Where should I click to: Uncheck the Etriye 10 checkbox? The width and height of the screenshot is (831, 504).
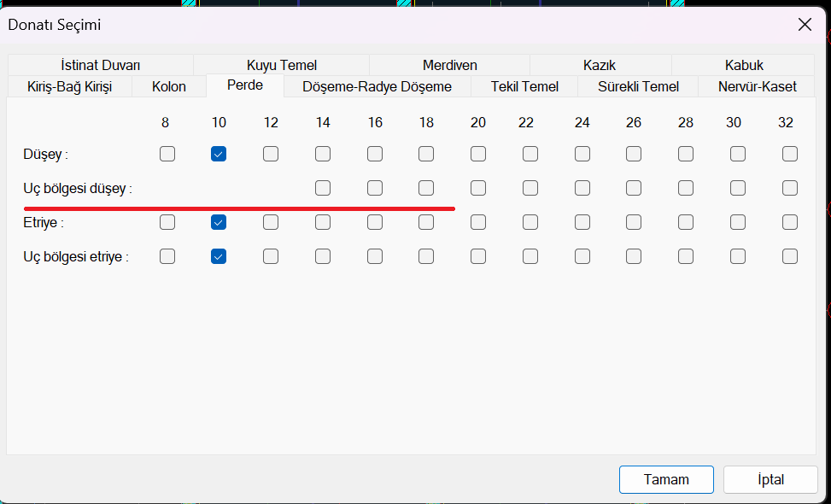click(x=219, y=222)
